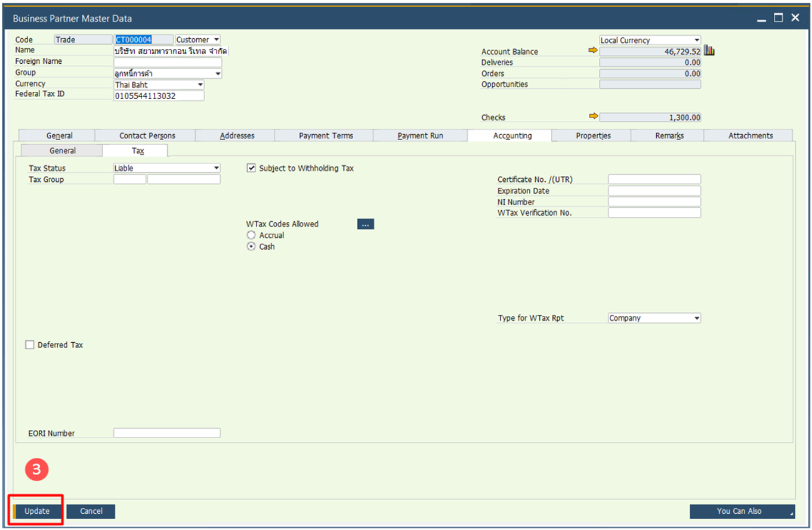Click the Tax Status label
Image resolution: width=812 pixels, height=530 pixels.
point(47,168)
